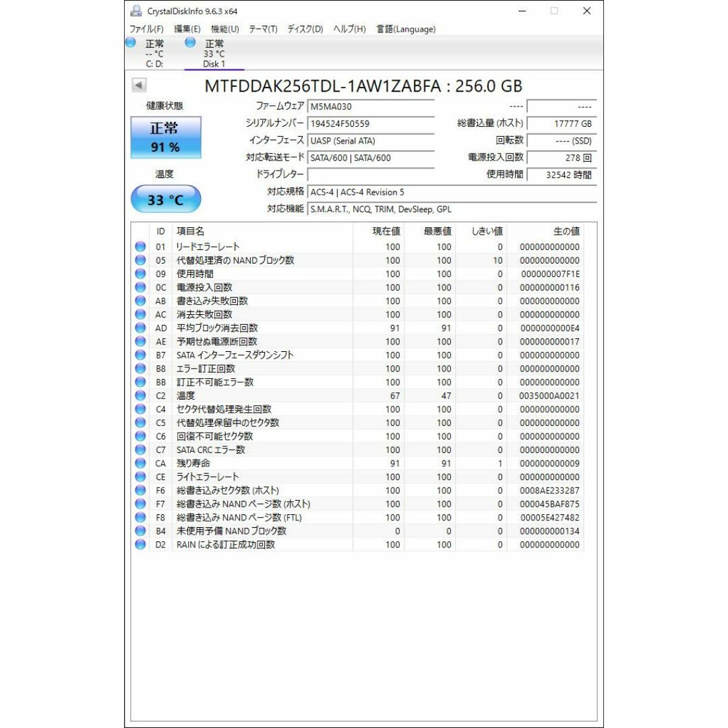
Task: Click the power on hours value 32542 時間
Action: click(562, 175)
